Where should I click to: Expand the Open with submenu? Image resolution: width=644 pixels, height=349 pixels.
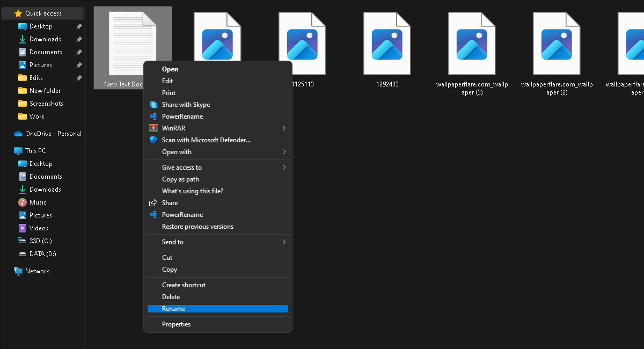pyautogui.click(x=284, y=152)
